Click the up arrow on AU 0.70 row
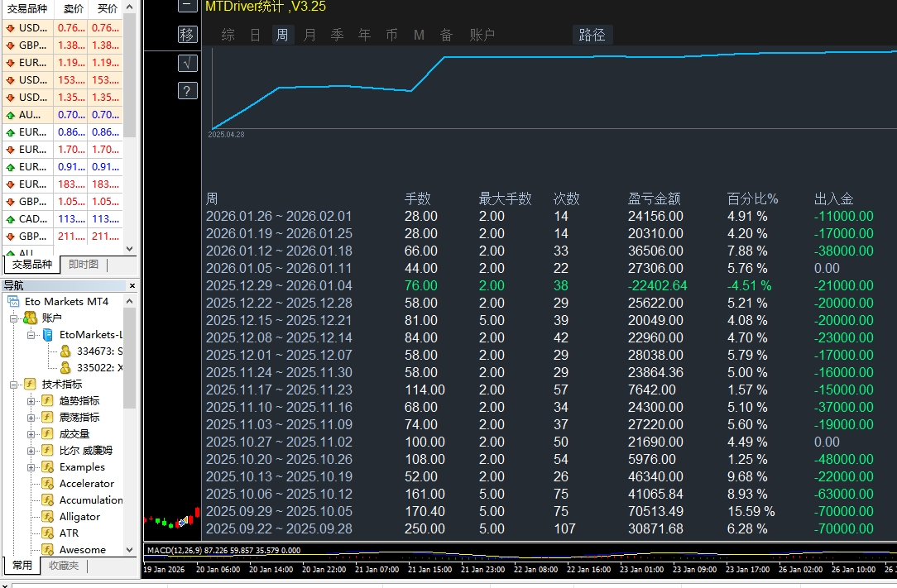This screenshot has width=897, height=588. tap(10, 115)
